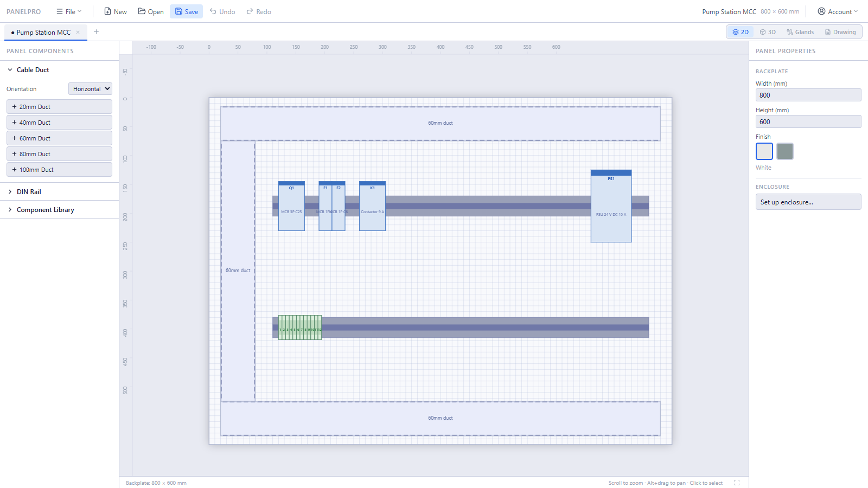Add a 100mm Duct

tap(60, 170)
